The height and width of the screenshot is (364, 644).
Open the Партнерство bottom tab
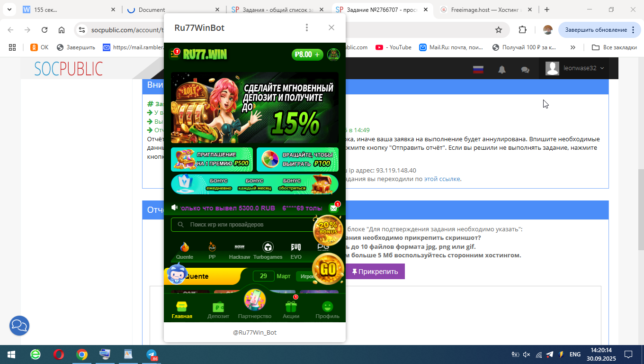pos(255,305)
